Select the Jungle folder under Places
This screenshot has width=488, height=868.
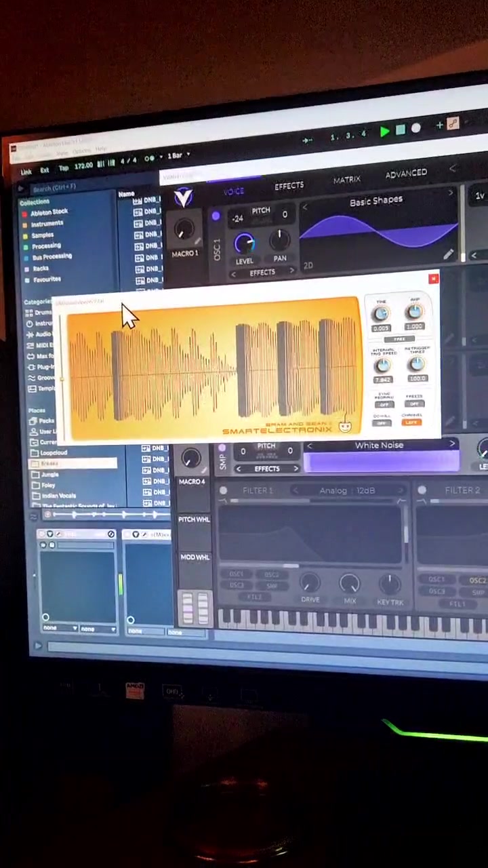point(49,474)
